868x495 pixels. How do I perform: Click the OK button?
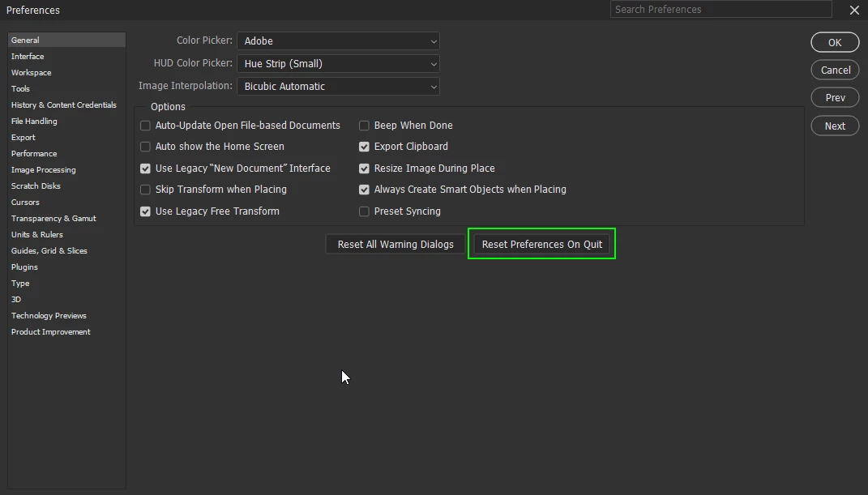(x=835, y=43)
